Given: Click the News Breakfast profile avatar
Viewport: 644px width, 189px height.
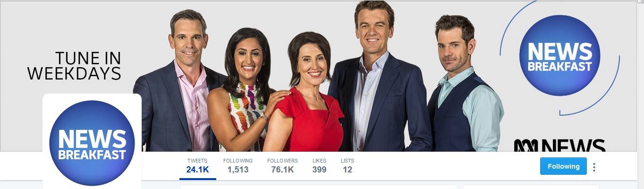Looking at the screenshot, I should coord(92,142).
